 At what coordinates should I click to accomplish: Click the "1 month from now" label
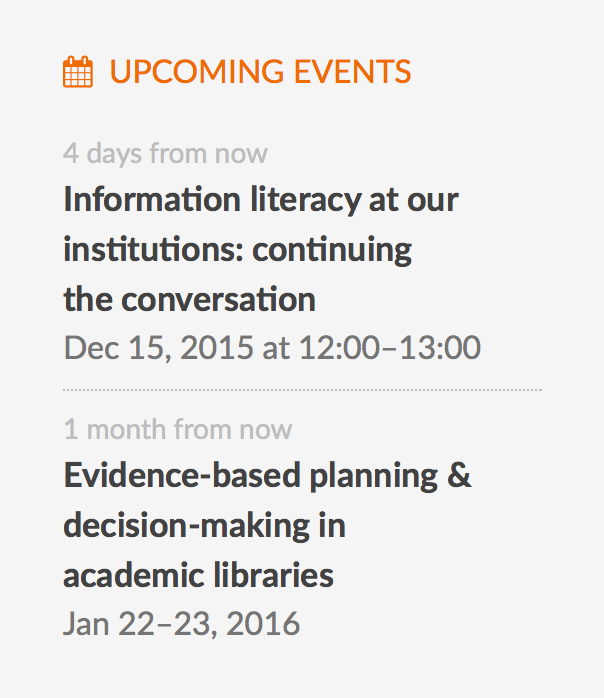(x=178, y=429)
